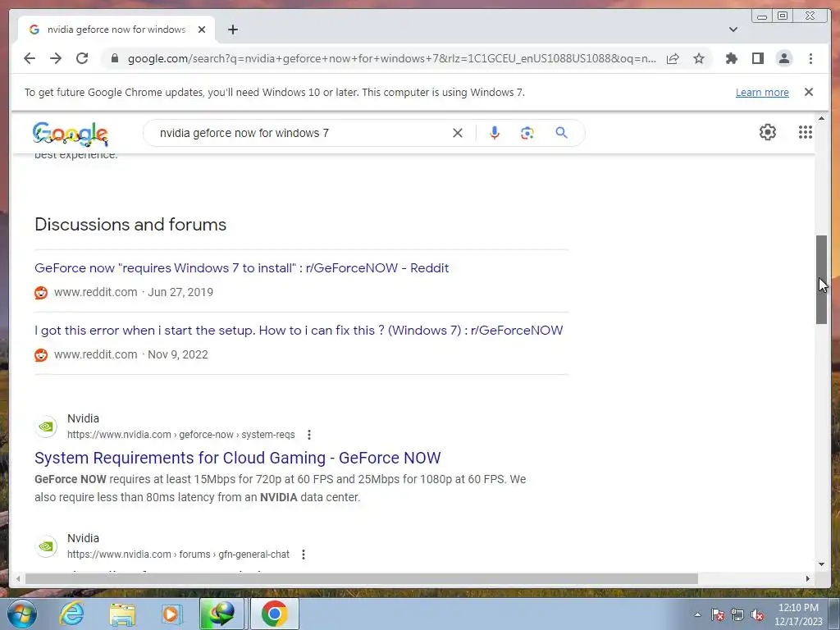Viewport: 840px width, 630px height.
Task: Click the horizontal scrollbar thumb
Action: [362, 578]
